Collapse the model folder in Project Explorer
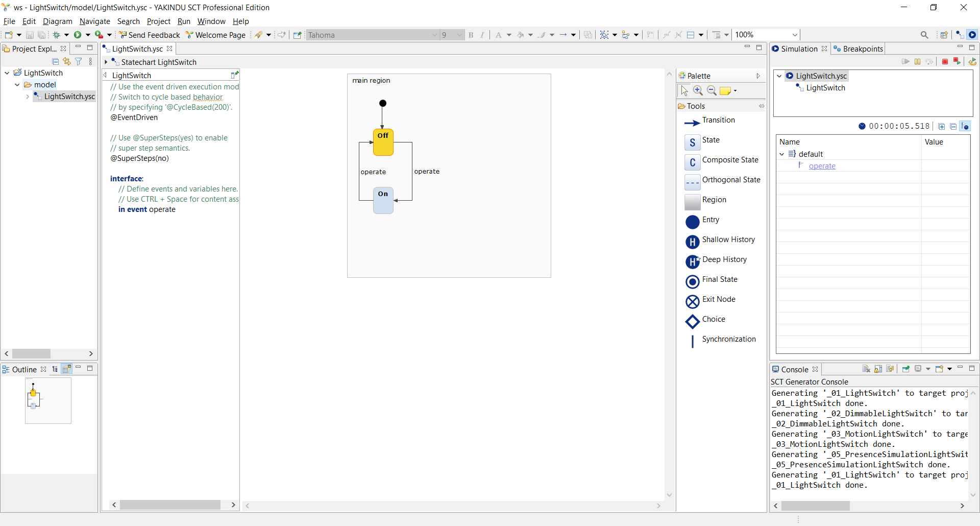Image resolution: width=980 pixels, height=526 pixels. tap(17, 85)
